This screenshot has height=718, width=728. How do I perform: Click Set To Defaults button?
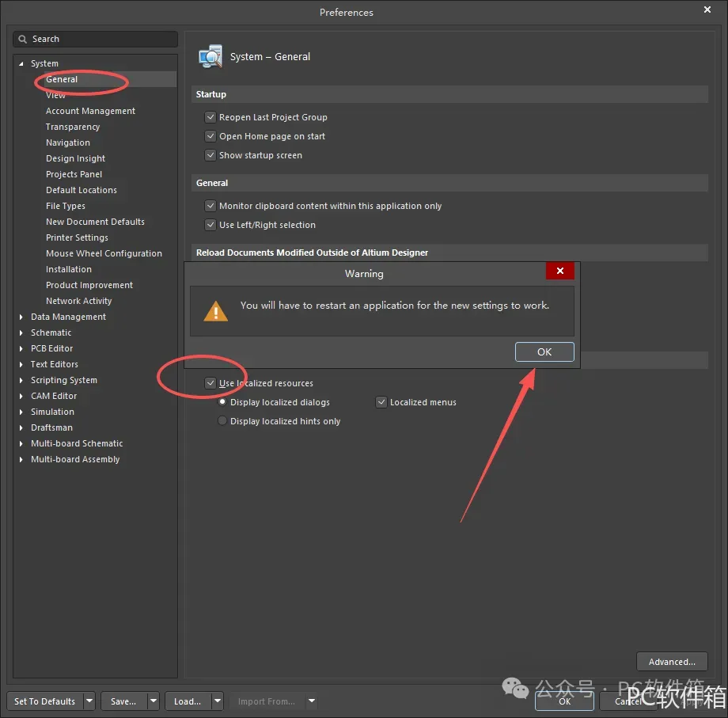click(x=45, y=701)
